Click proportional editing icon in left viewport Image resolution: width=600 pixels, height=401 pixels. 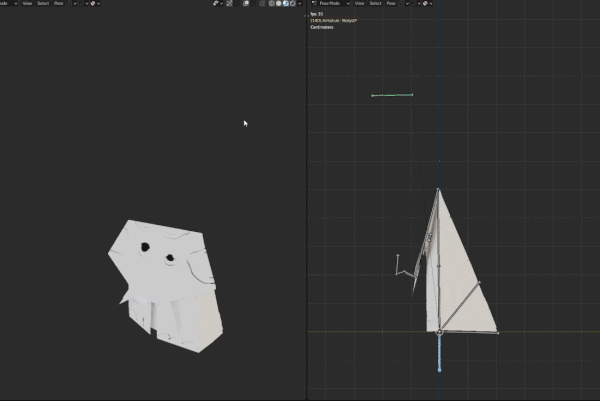point(92,3)
